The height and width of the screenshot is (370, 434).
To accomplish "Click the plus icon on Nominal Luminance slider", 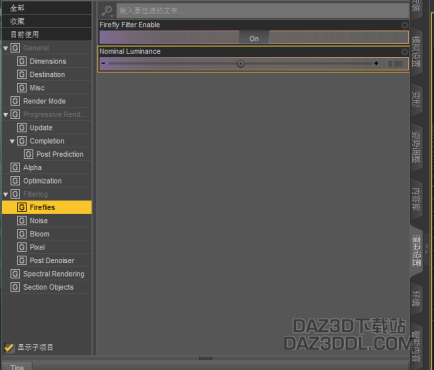I will (376, 63).
